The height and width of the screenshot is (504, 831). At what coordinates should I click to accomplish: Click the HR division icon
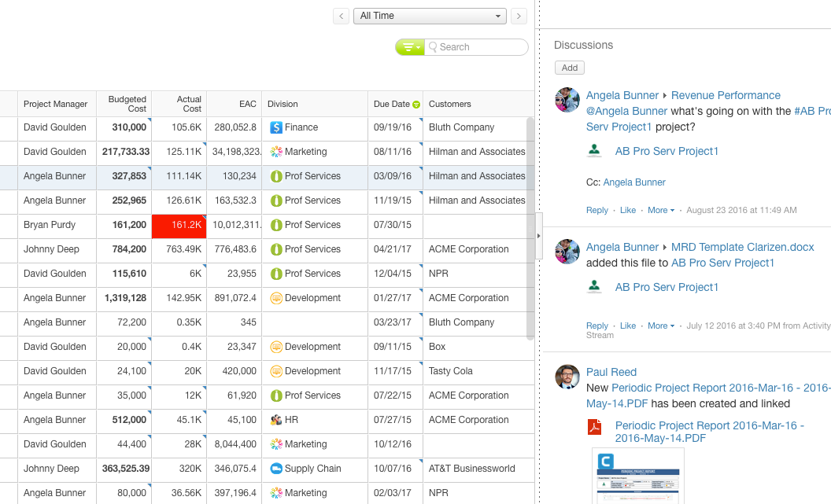point(276,420)
